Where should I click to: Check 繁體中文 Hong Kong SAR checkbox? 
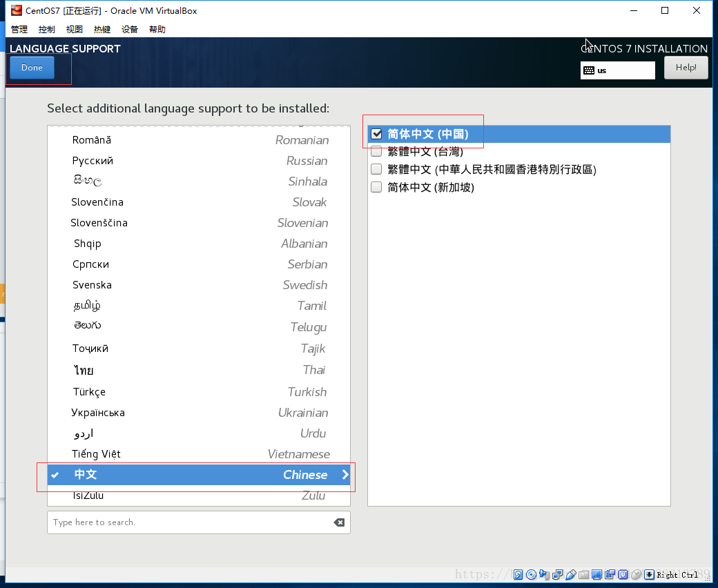pos(376,169)
